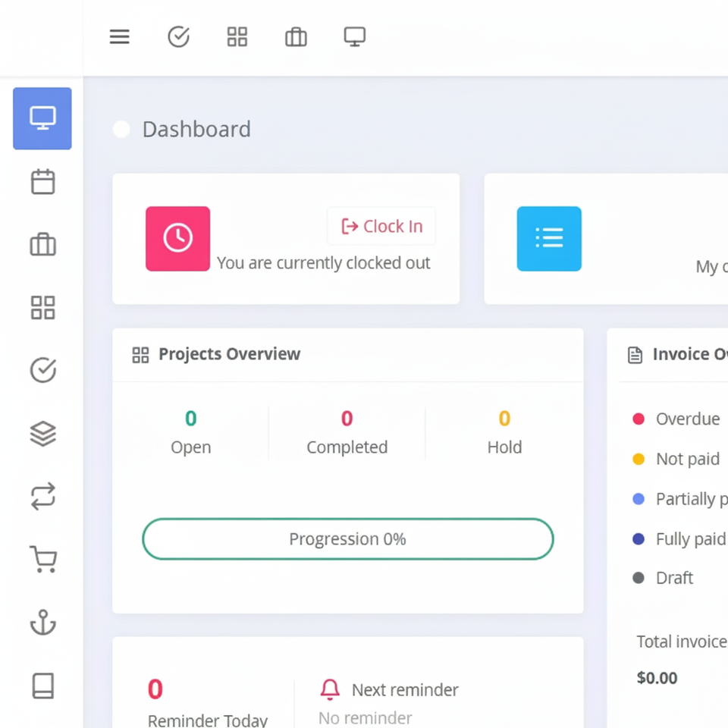Screen dimensions: 728x728
Task: Open the stacked layers icon in sidebar
Action: click(42, 434)
